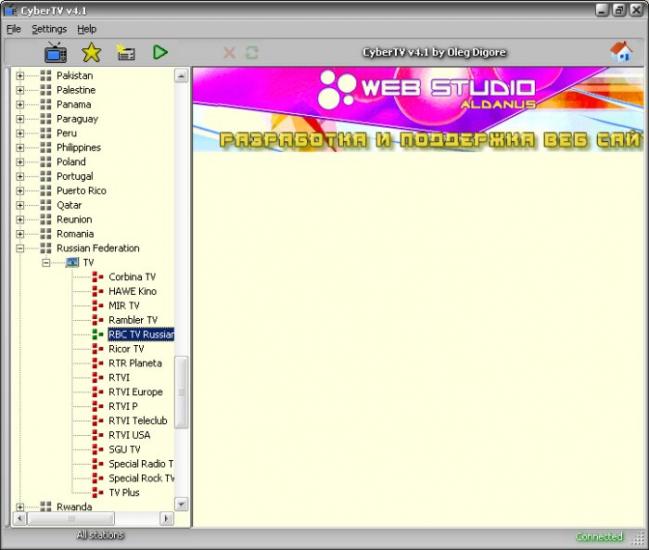This screenshot has height=550, width=649.
Task: Expand the Rwanda tree node
Action: (20, 507)
